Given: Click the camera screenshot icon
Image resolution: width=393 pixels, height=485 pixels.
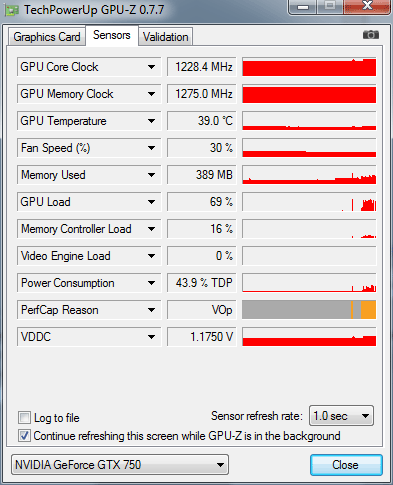Looking at the screenshot, I should coord(371,34).
